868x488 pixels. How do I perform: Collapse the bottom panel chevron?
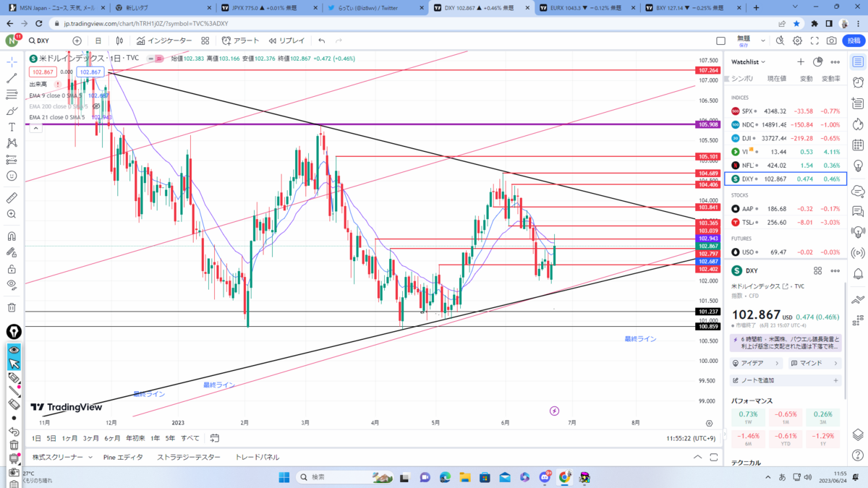point(697,457)
